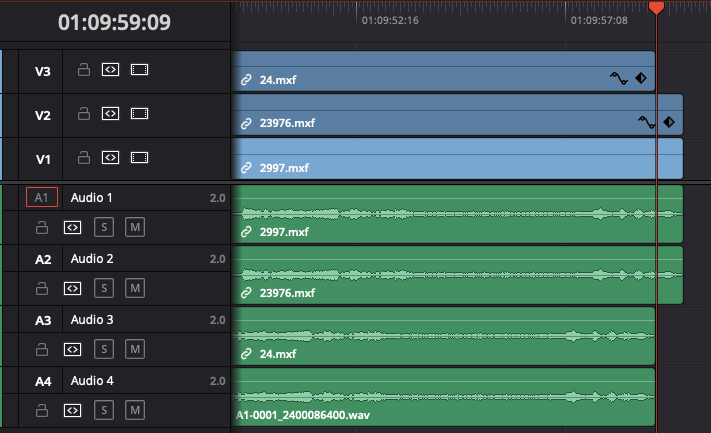Viewport: 711px width, 433px height.
Task: Open keyframe editor on 23976.mxf video clip
Action: pos(669,122)
